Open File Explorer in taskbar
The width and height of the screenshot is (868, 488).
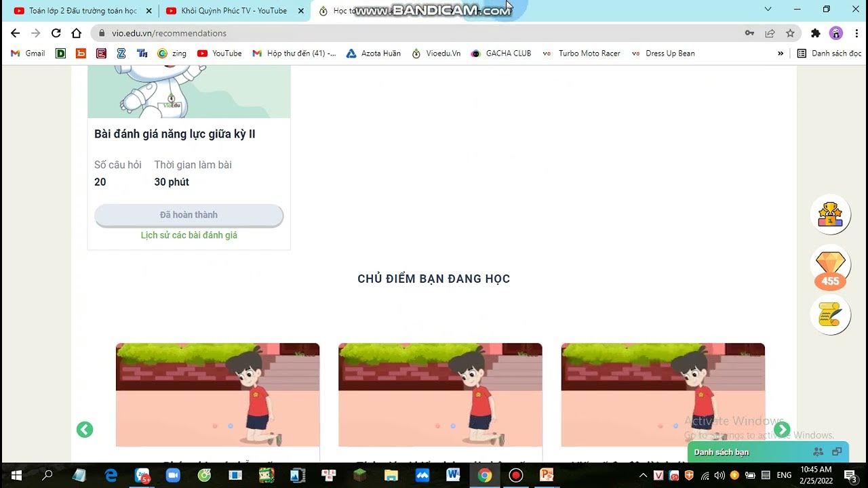[391, 475]
